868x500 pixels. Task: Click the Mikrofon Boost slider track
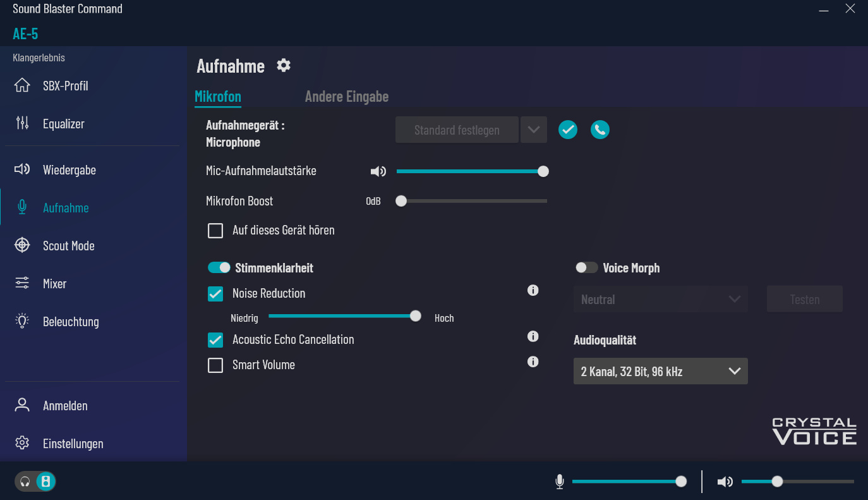point(472,201)
